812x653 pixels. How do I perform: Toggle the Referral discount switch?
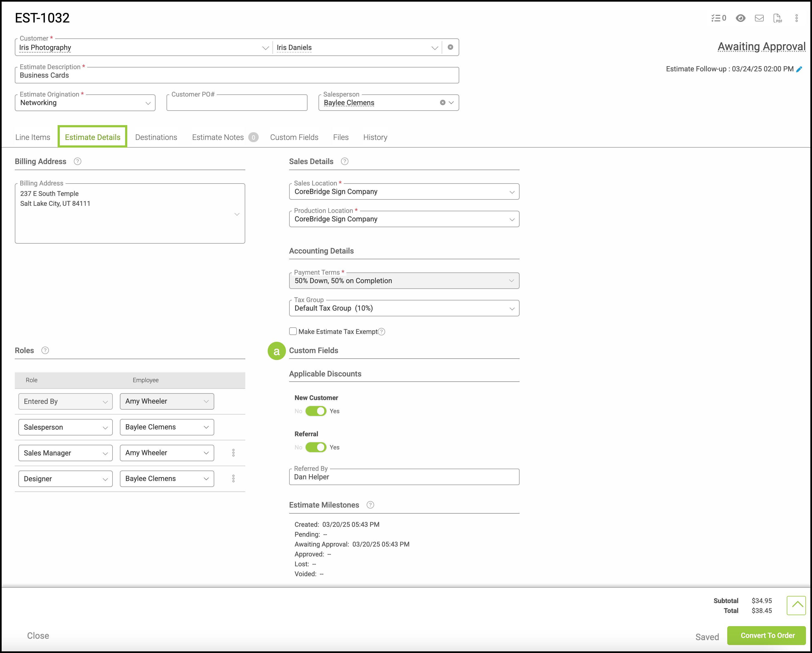click(316, 447)
